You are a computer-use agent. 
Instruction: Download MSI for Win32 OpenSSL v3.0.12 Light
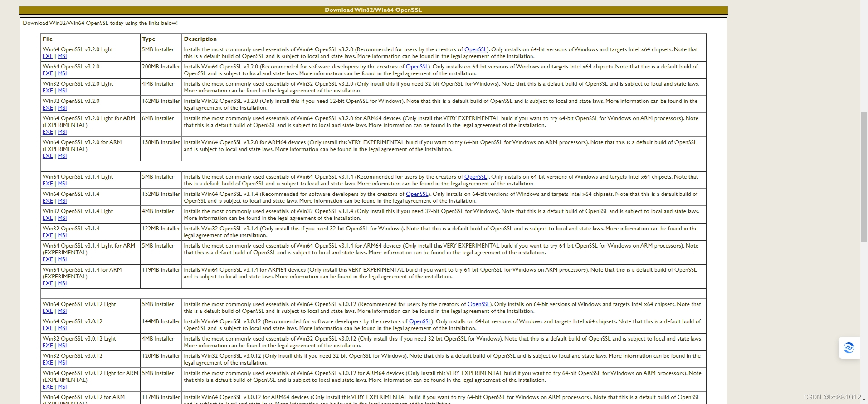[x=62, y=346]
